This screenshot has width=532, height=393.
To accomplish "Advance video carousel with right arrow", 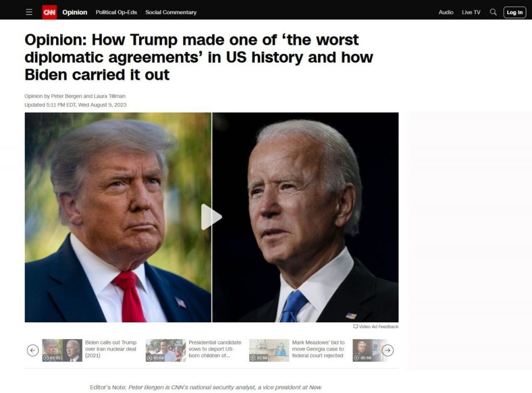I will tap(388, 350).
